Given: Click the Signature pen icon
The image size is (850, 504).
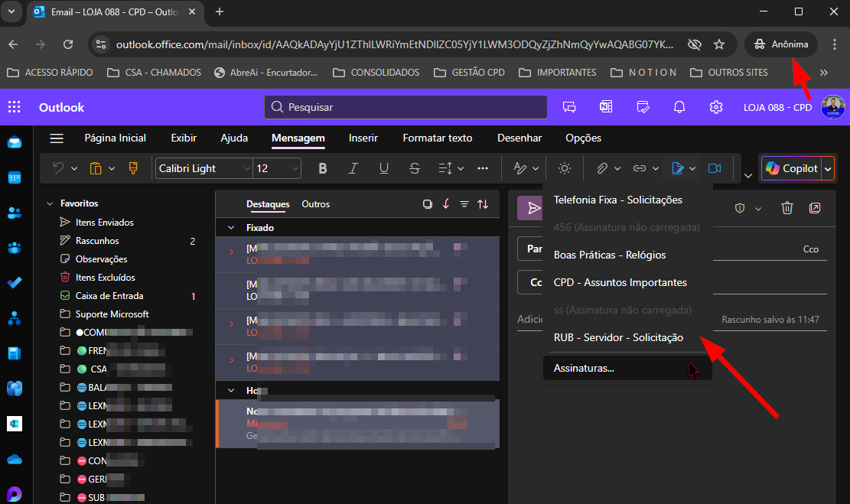Looking at the screenshot, I should point(678,168).
